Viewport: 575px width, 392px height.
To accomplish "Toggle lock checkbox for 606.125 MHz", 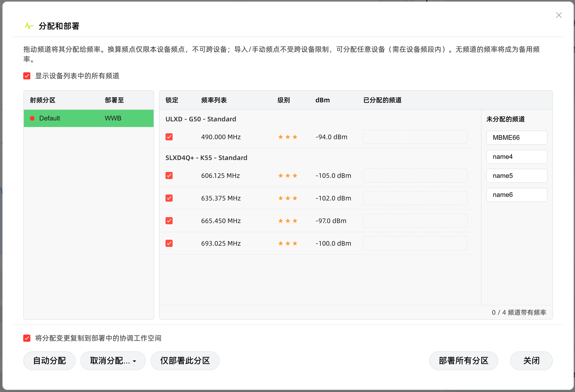I will coord(169,175).
